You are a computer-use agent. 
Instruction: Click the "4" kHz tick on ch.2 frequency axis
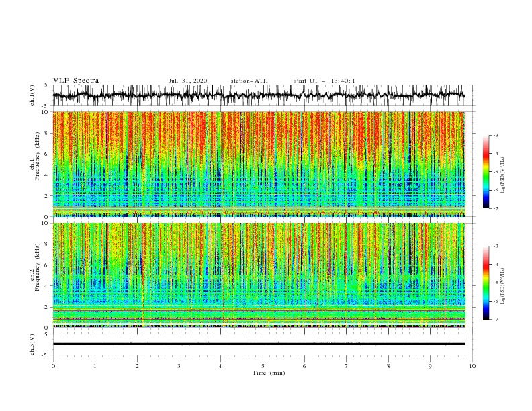(x=46, y=286)
